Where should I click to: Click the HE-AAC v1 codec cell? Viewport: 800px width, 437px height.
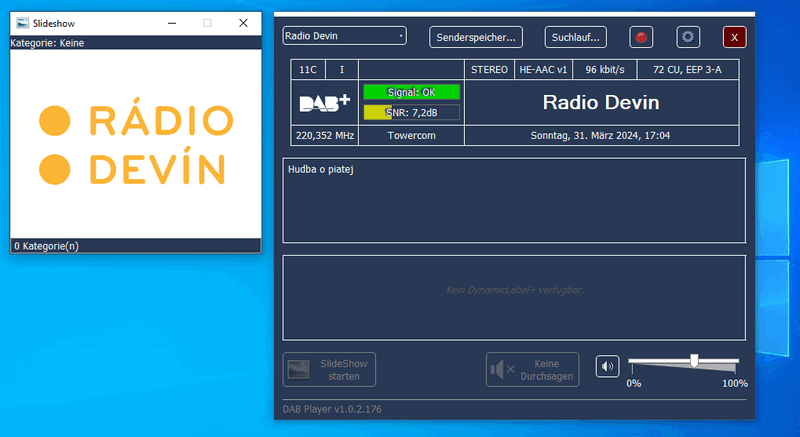(x=543, y=70)
